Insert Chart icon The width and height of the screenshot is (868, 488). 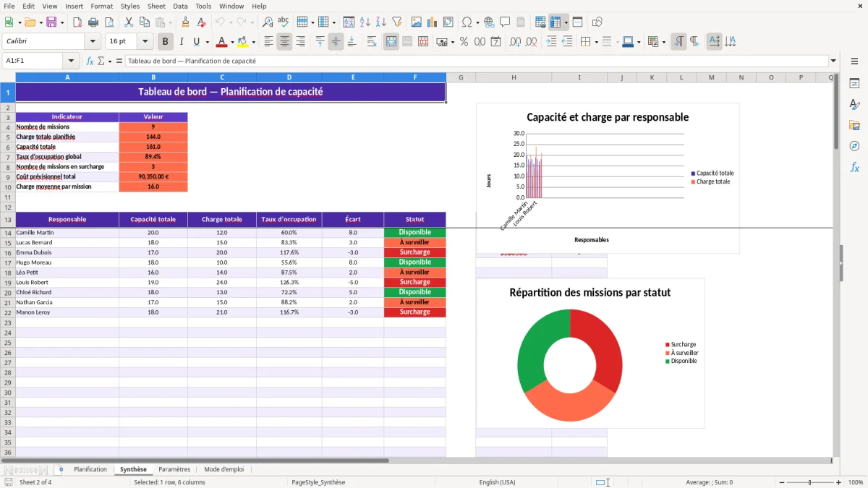coord(432,22)
